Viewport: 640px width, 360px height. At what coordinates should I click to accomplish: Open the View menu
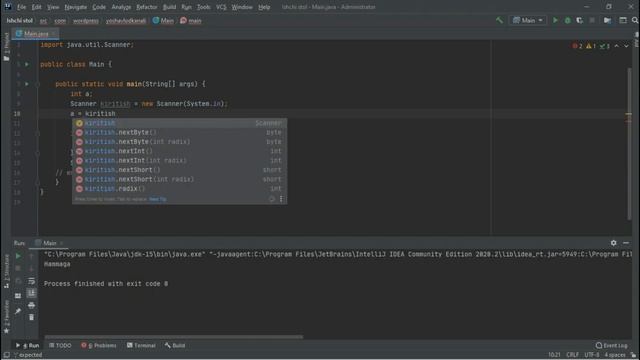point(53,7)
